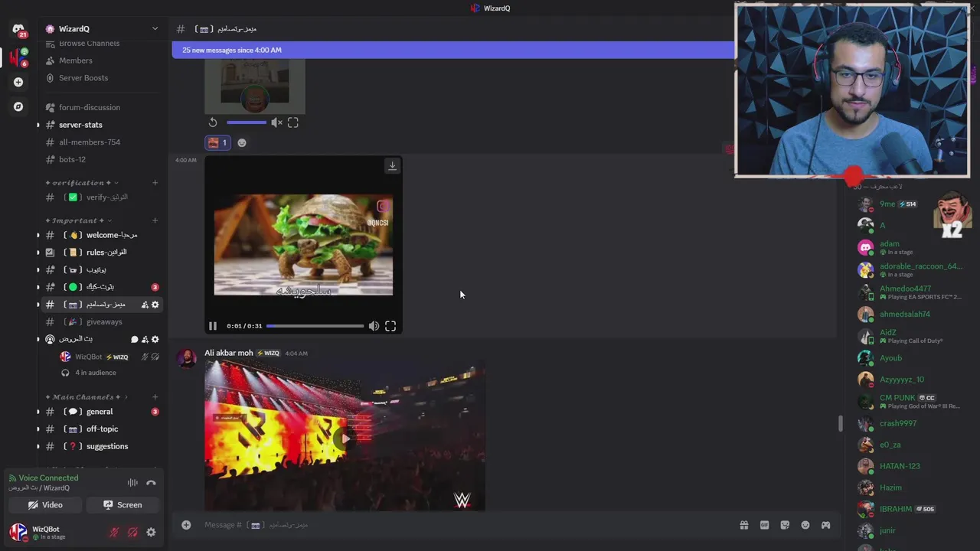
Task: Open User Settings gear icon
Action: pyautogui.click(x=151, y=533)
